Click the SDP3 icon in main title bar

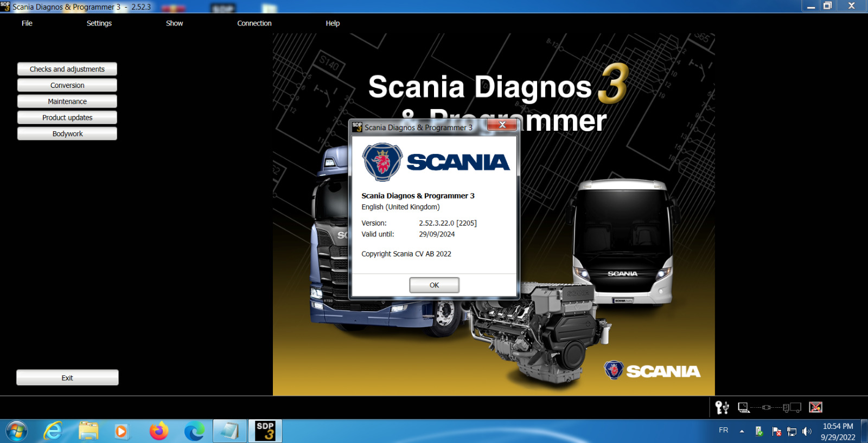(x=5, y=6)
